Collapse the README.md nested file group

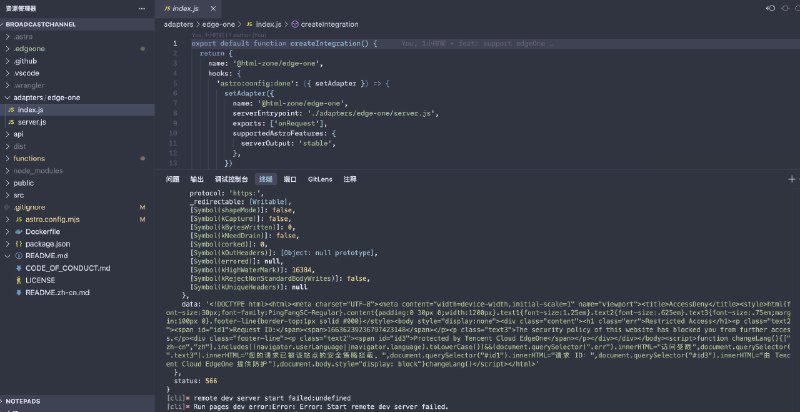pos(7,255)
